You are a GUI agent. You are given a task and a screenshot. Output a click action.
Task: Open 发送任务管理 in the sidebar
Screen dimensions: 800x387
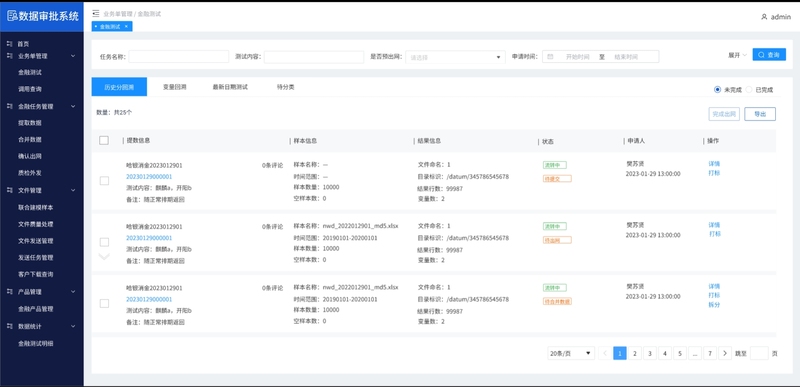[35, 257]
